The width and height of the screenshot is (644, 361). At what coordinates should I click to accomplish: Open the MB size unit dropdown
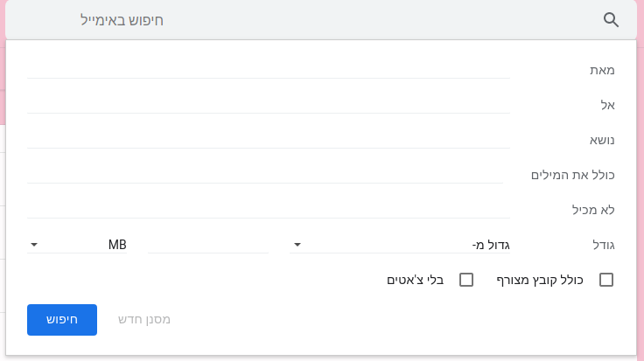coord(77,245)
